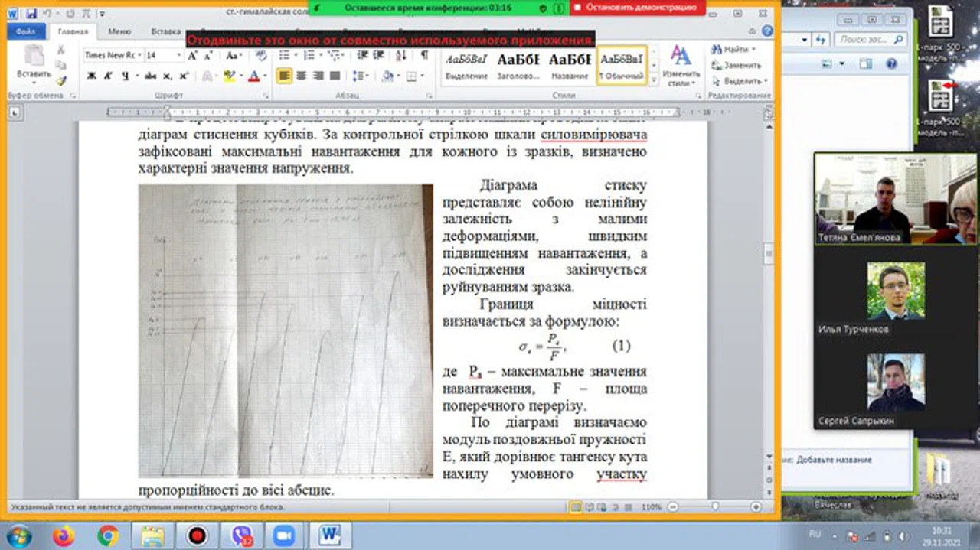Screen dimensions: 980x550
Task: Open Изменить стили dropdown
Action: (x=679, y=65)
